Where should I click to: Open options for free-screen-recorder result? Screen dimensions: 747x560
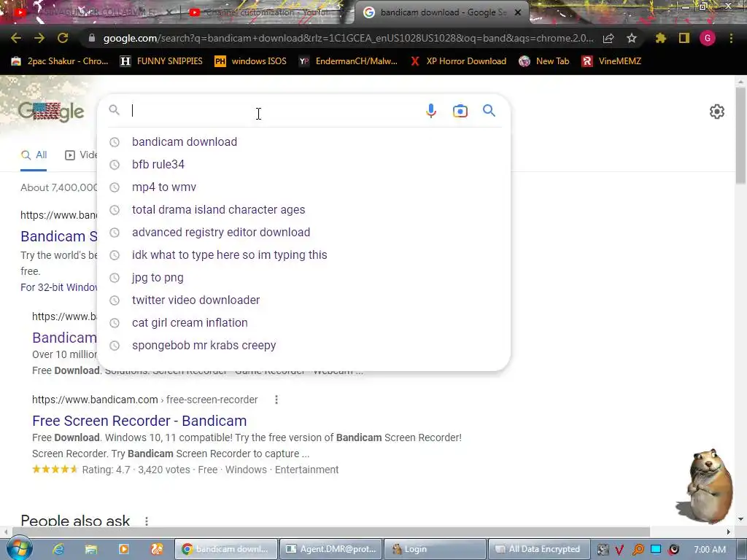[x=276, y=400]
